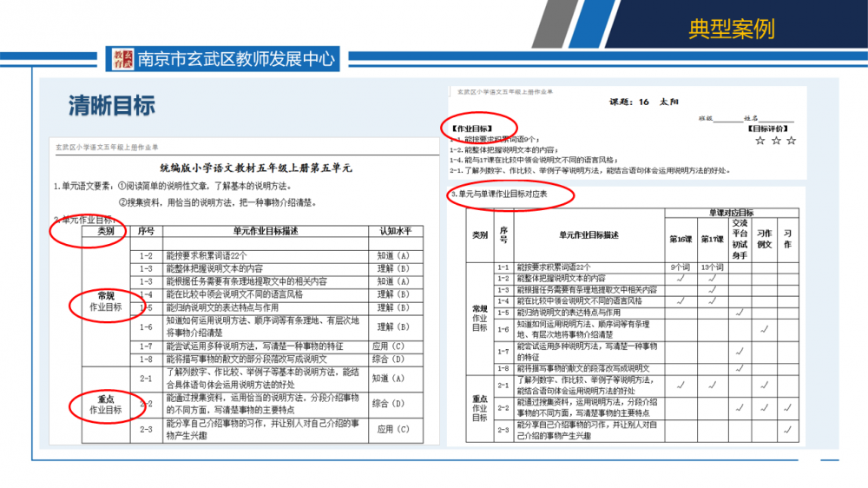Click the 第16课 checkmark in row 1-2
The image size is (868, 488).
point(680,278)
